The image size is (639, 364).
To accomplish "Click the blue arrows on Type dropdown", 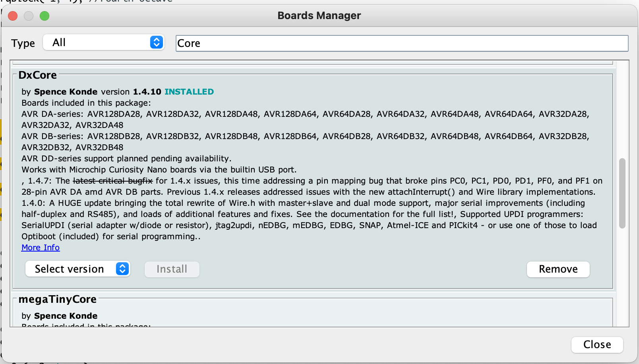I will click(x=157, y=43).
